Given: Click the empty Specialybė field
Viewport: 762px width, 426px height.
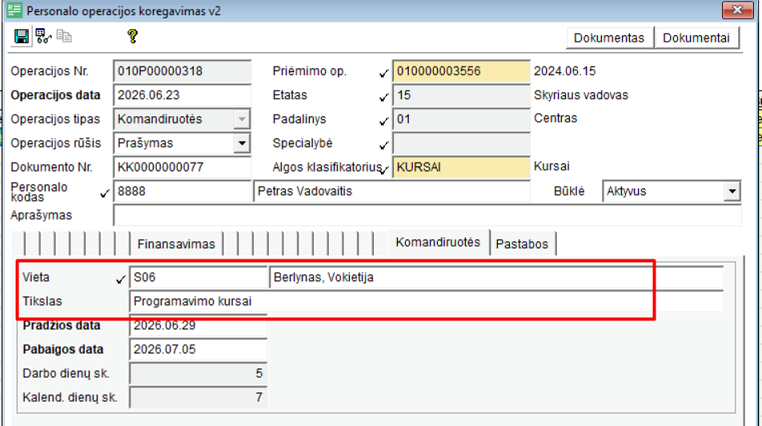Looking at the screenshot, I should click(x=461, y=143).
